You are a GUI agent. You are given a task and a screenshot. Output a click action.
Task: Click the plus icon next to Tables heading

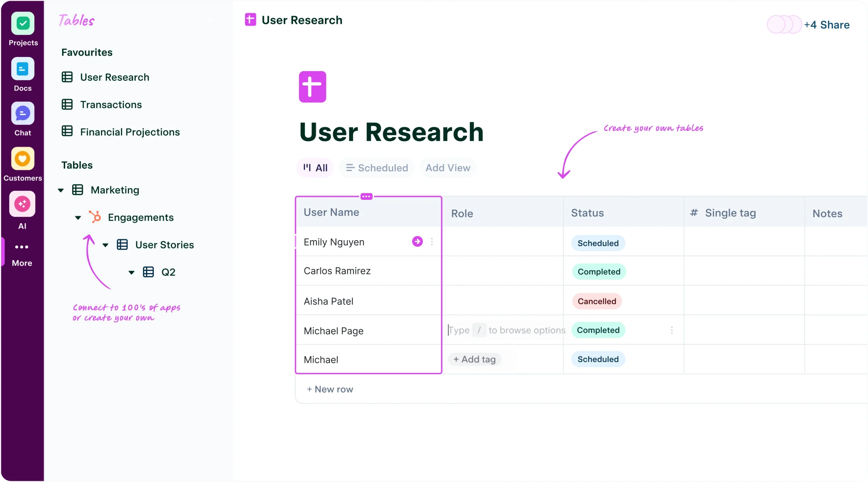tap(210, 20)
